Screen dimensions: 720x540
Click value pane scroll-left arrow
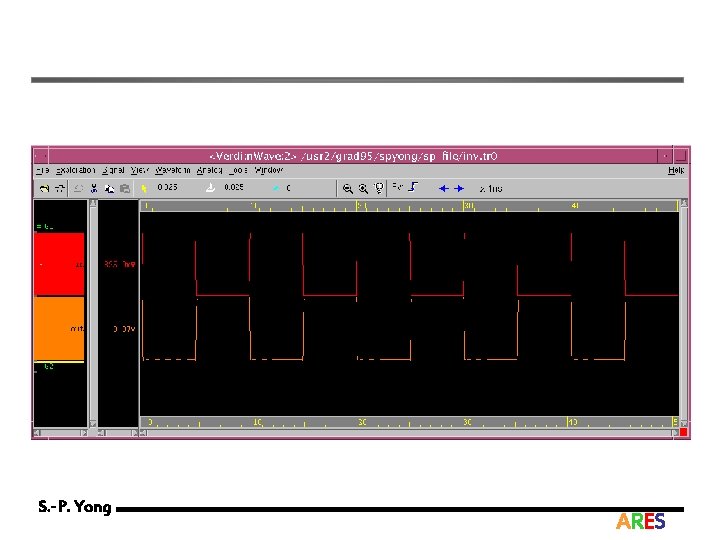tap(101, 433)
